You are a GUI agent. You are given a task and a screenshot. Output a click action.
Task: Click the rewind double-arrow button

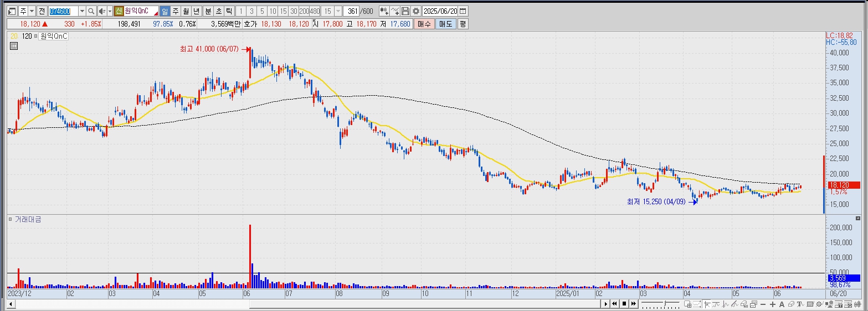[x=614, y=304]
